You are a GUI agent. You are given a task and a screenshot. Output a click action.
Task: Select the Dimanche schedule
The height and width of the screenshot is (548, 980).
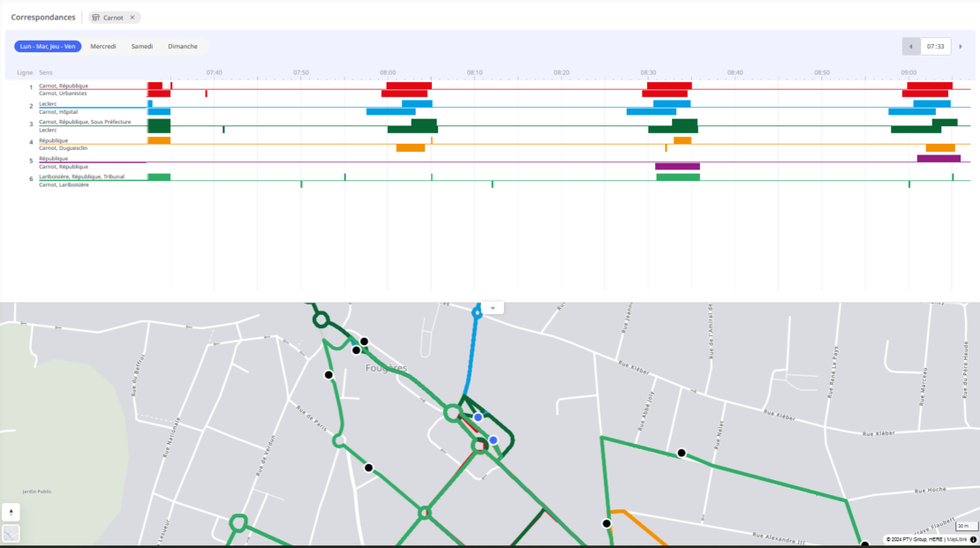pyautogui.click(x=183, y=45)
